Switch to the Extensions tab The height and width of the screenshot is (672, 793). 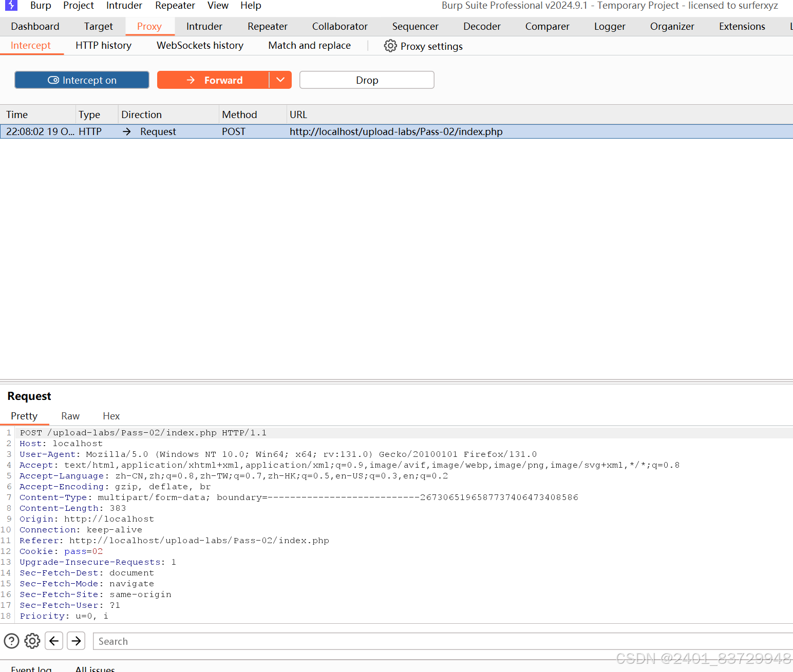(x=742, y=26)
